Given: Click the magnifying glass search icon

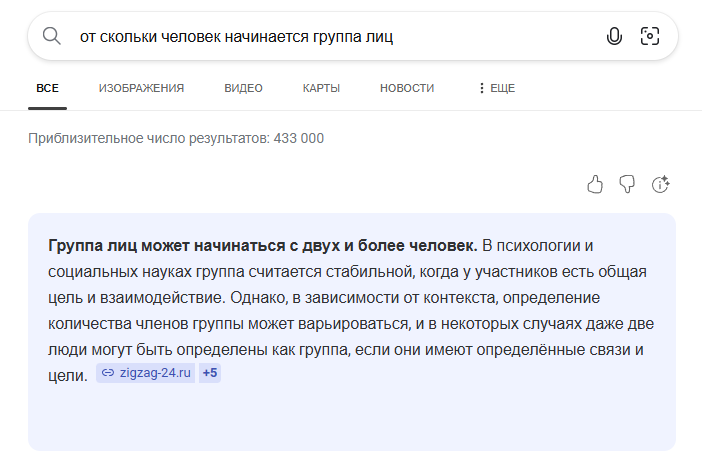Looking at the screenshot, I should point(51,37).
